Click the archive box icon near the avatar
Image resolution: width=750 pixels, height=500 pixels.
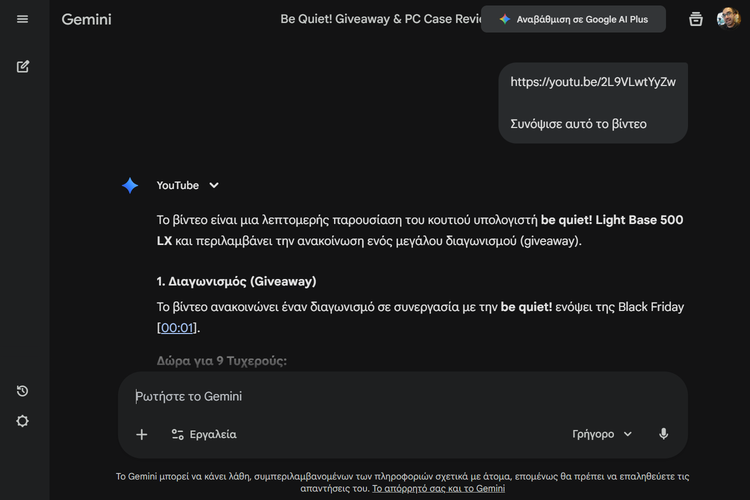point(696,19)
